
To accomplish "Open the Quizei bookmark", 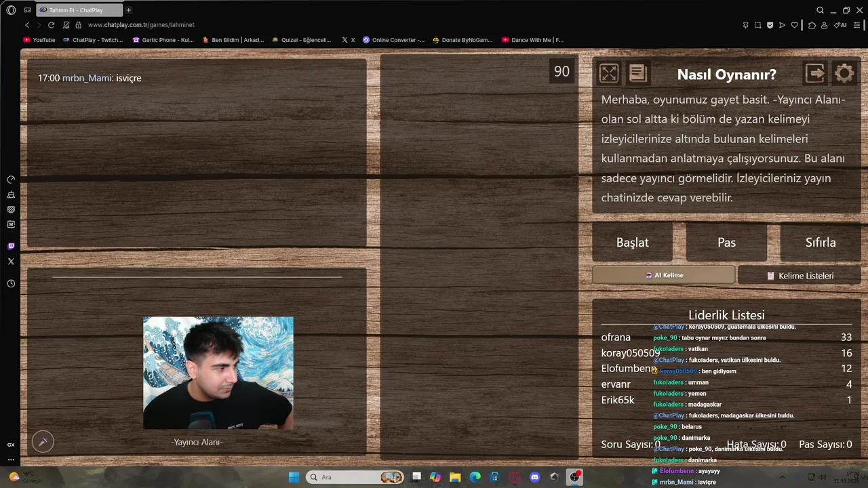I will click(302, 40).
